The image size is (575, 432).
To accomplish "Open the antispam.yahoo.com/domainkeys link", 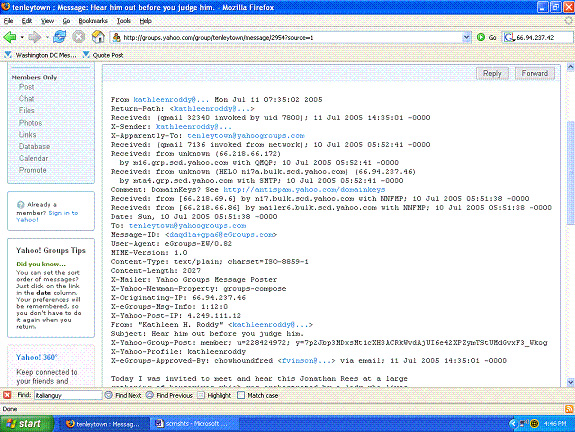I will tap(304, 190).
